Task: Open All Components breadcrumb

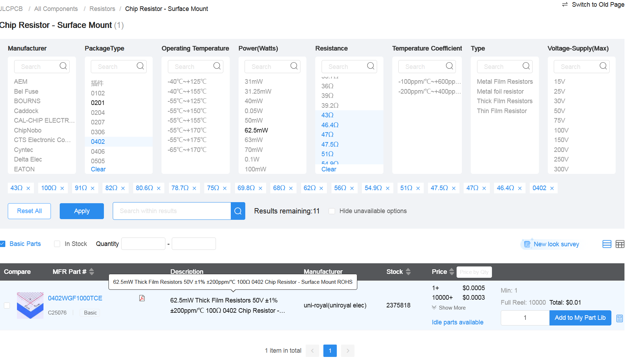Action: 56,9
